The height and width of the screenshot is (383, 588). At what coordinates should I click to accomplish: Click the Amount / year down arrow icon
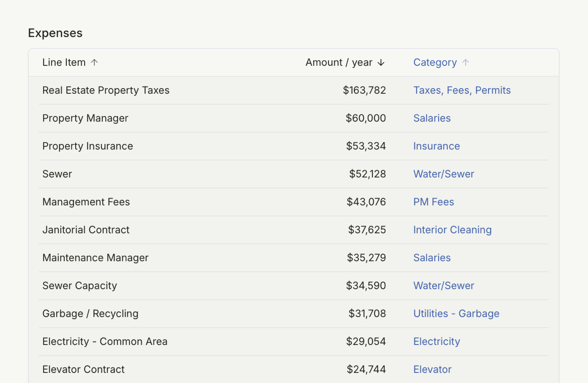(x=381, y=62)
